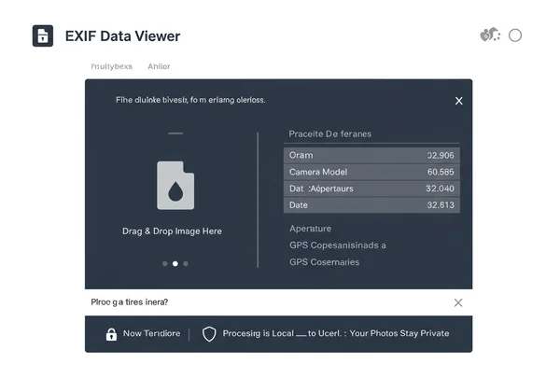The width and height of the screenshot is (560, 392).
Task: Expand the Aperture section
Action: (x=310, y=229)
